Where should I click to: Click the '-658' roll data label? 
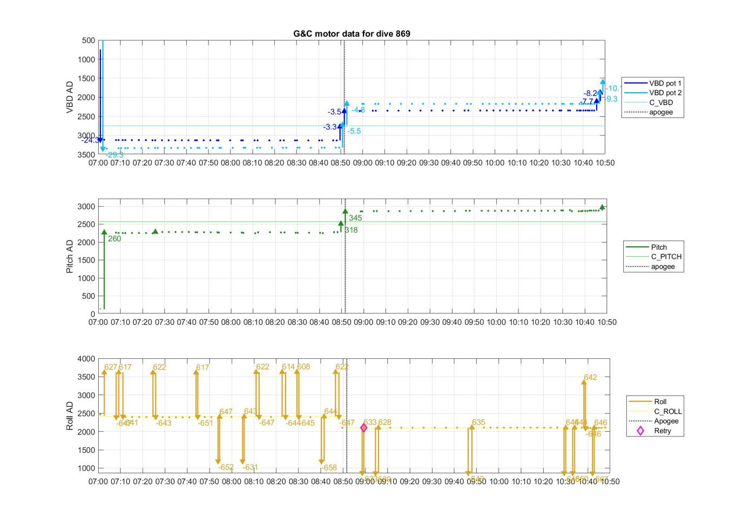pyautogui.click(x=329, y=468)
